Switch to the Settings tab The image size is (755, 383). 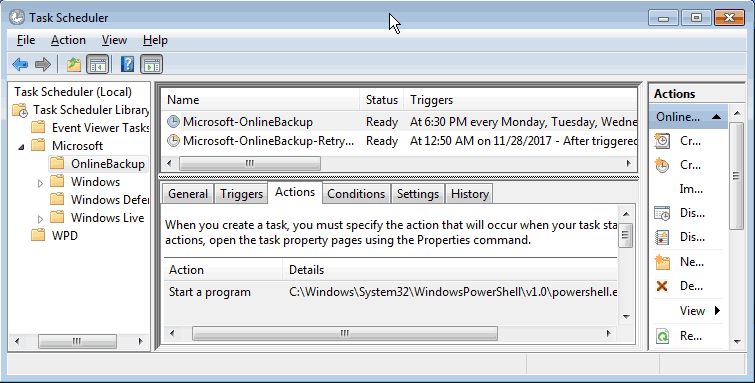tap(418, 194)
